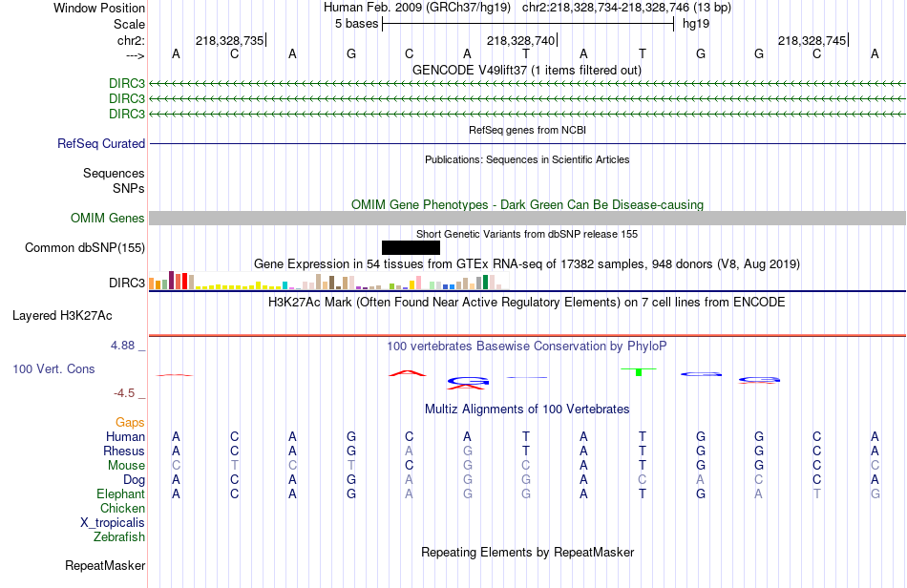Image resolution: width=907 pixels, height=588 pixels.
Task: Click the red A-shaped PhyloP conservation logo
Action: click(x=408, y=373)
